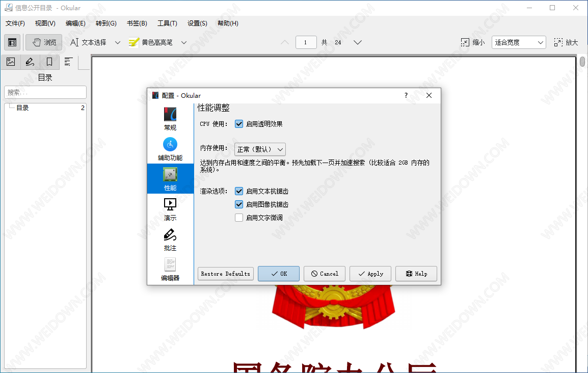Open the 视图(V) menu
Screen dimensions: 588x373
(45, 23)
